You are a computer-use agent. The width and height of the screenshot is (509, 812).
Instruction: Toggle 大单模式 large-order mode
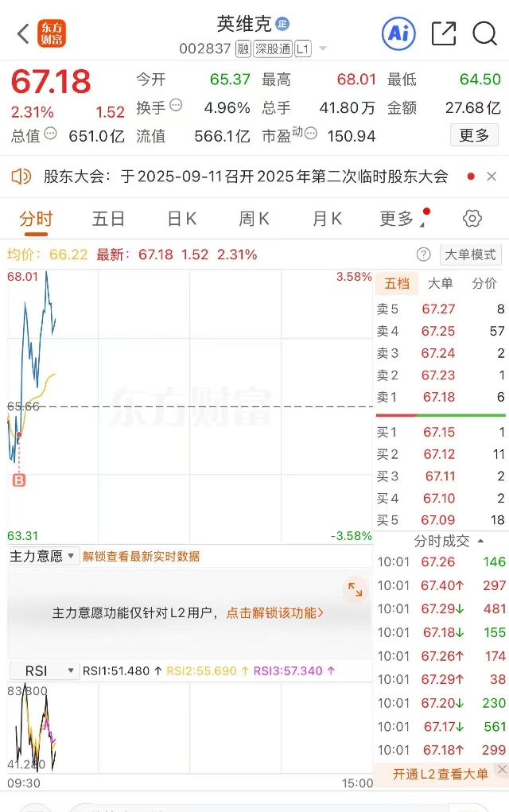click(470, 254)
